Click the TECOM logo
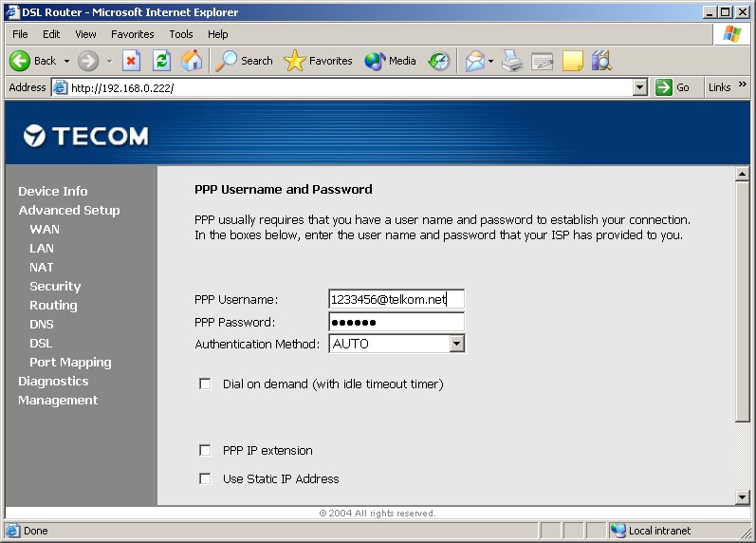The image size is (756, 543). 85,136
